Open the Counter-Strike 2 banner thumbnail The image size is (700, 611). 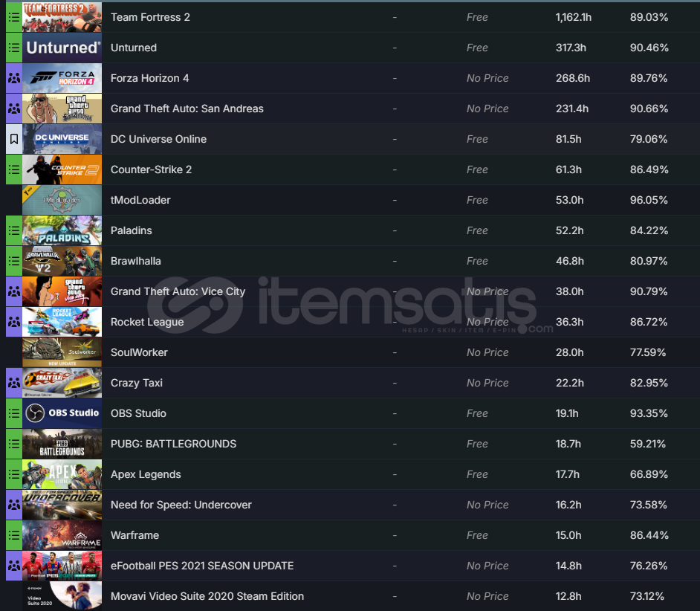click(x=62, y=169)
